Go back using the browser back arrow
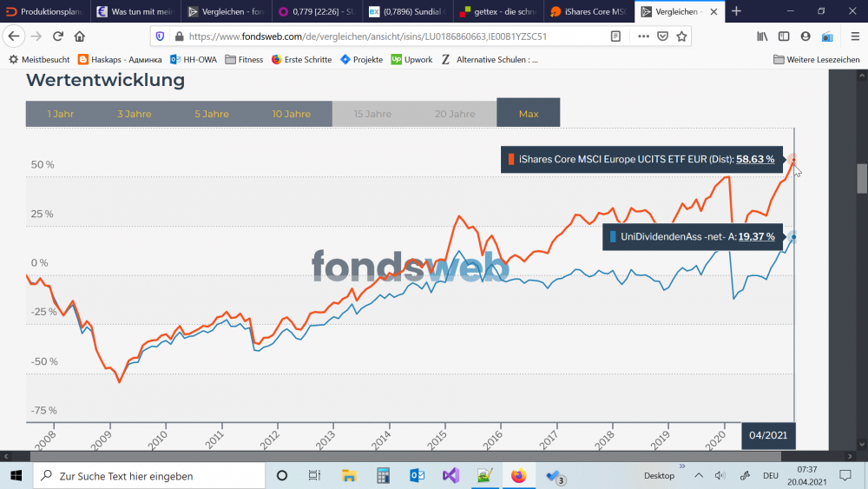This screenshot has height=489, width=868. coord(14,36)
